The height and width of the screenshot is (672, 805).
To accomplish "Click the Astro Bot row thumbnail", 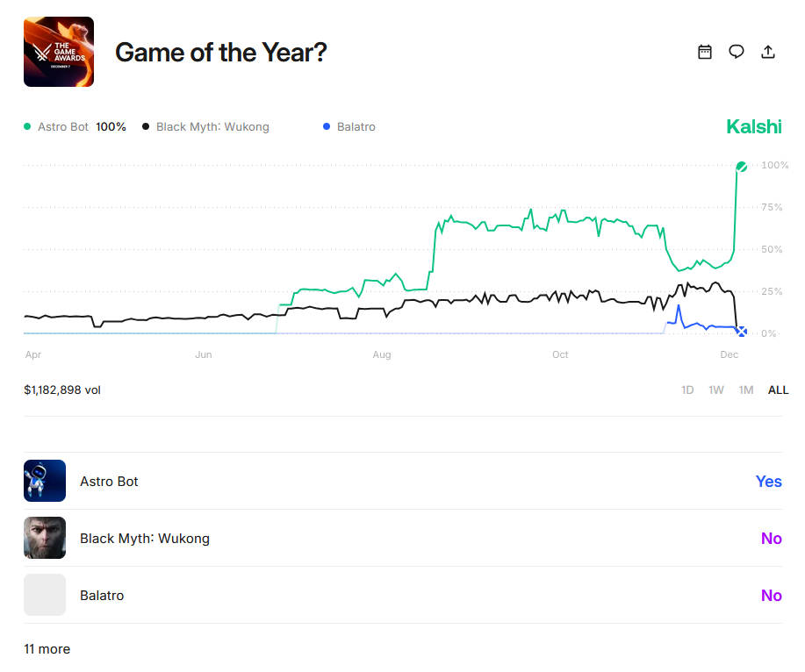I will pyautogui.click(x=45, y=481).
